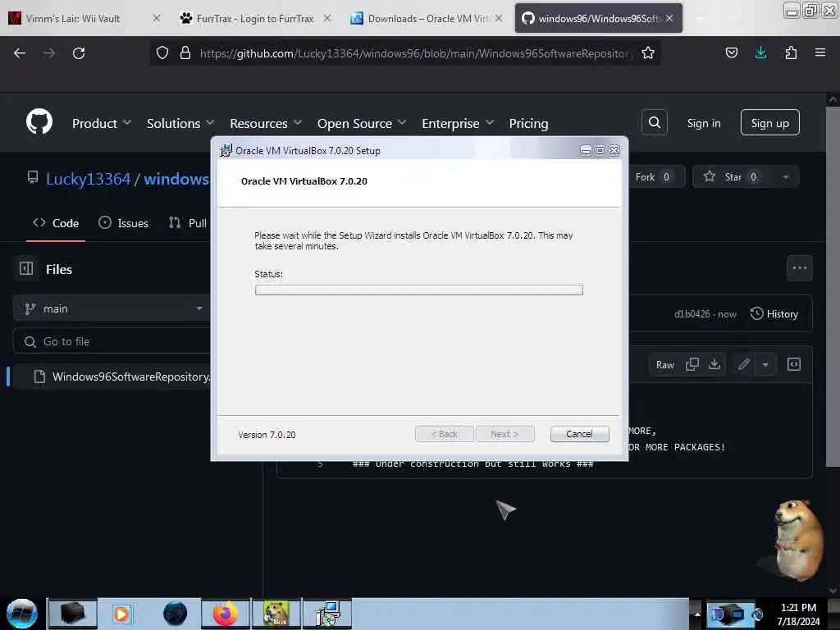Download raw file icon
The width and height of the screenshot is (840, 630).
[x=714, y=364]
